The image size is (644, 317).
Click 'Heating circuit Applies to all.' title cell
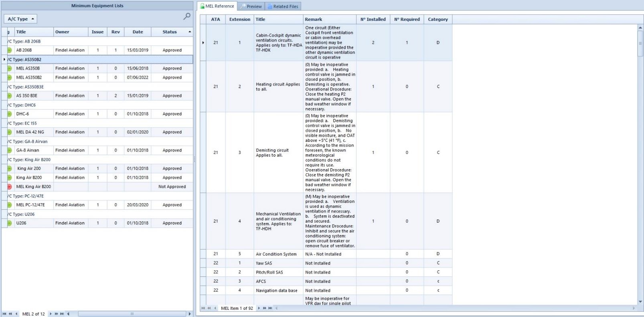(x=279, y=87)
